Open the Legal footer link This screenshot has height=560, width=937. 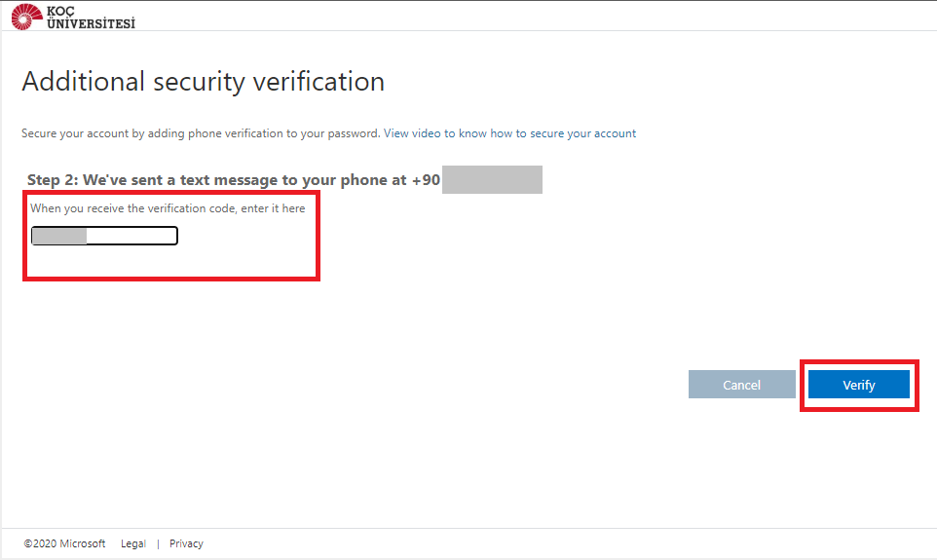(133, 543)
